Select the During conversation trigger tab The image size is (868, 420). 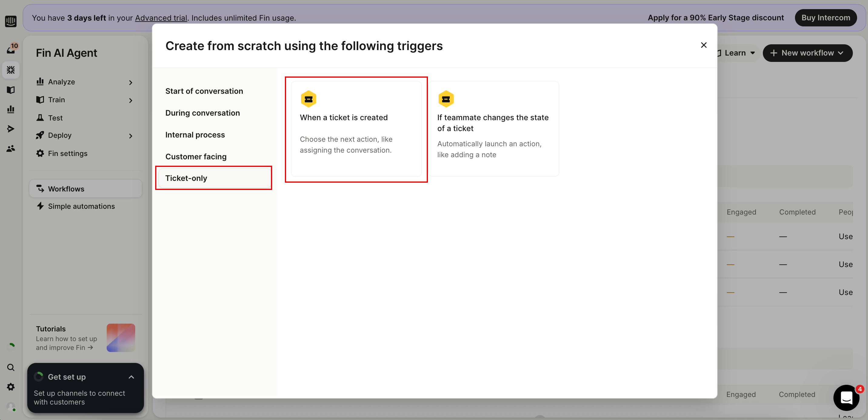click(202, 113)
